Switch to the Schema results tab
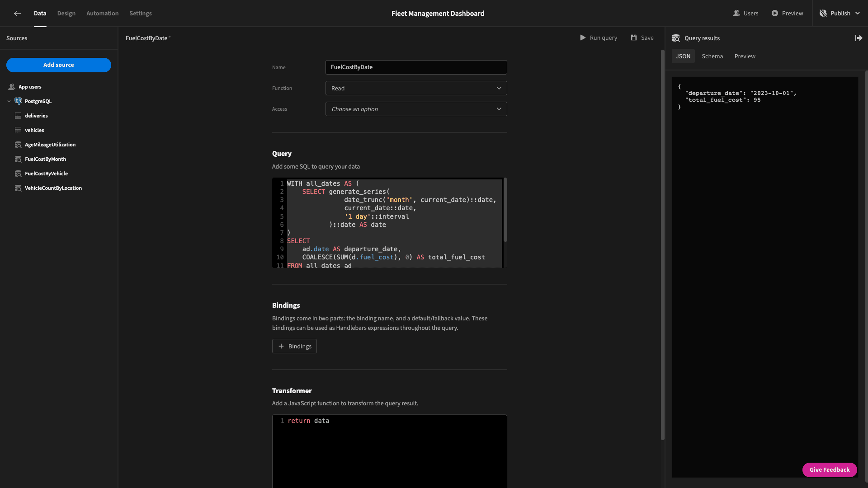Screen dimensions: 868x488 [712, 56]
